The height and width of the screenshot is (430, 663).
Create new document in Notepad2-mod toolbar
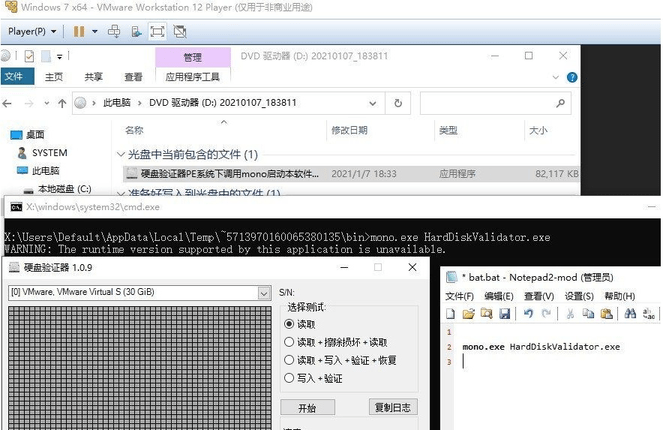tap(451, 314)
